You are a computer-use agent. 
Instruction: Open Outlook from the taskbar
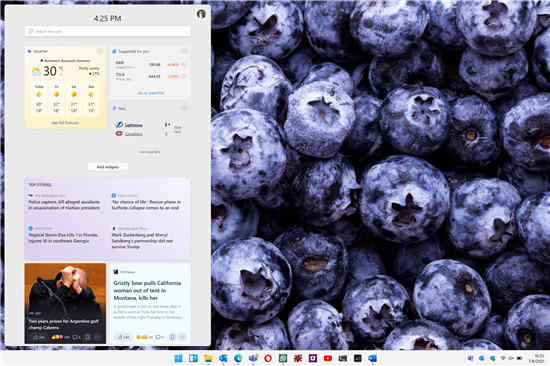[373, 358]
